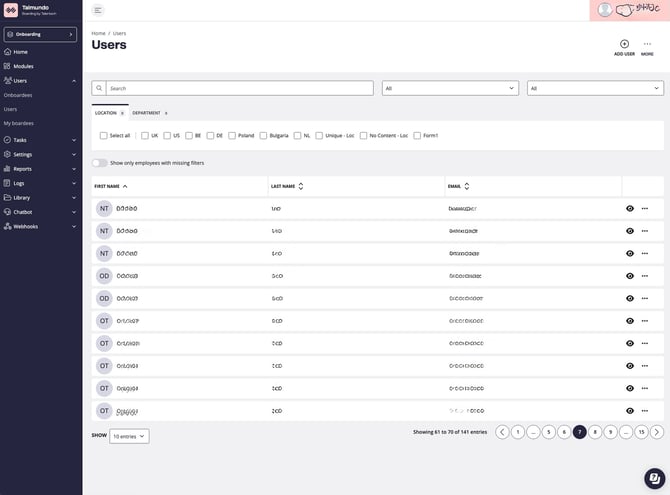Open the first All filter dropdown
Image resolution: width=670 pixels, height=495 pixels.
(x=450, y=88)
